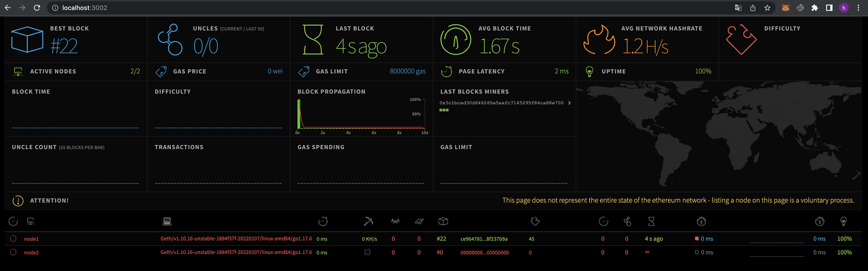Sort by last block hourglass column header
Viewport: 868px width, 271px height.
(x=651, y=222)
